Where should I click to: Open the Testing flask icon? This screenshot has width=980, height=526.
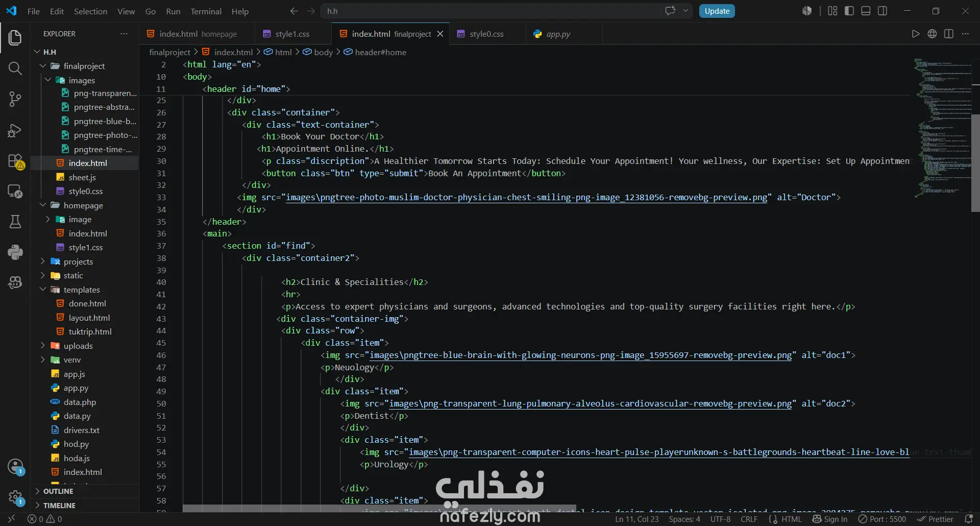15,222
